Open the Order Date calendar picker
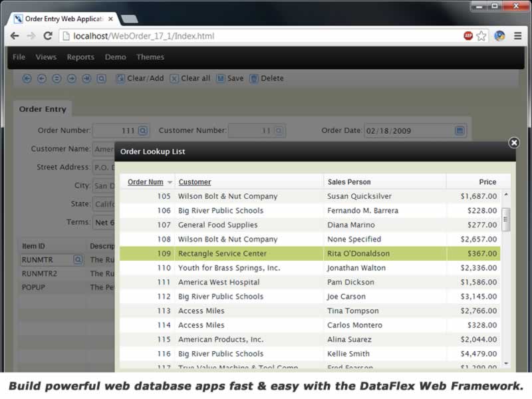The image size is (532, 399). pos(460,131)
